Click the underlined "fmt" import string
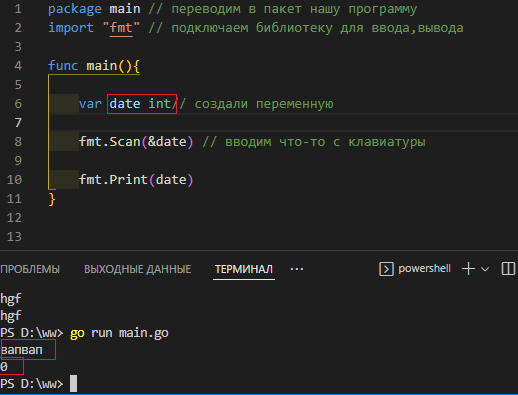 121,28
